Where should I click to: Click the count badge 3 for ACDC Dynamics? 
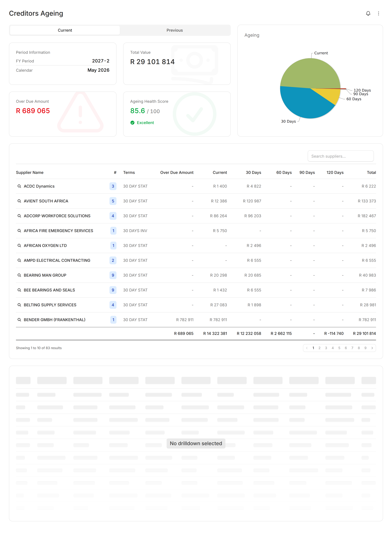tap(113, 186)
